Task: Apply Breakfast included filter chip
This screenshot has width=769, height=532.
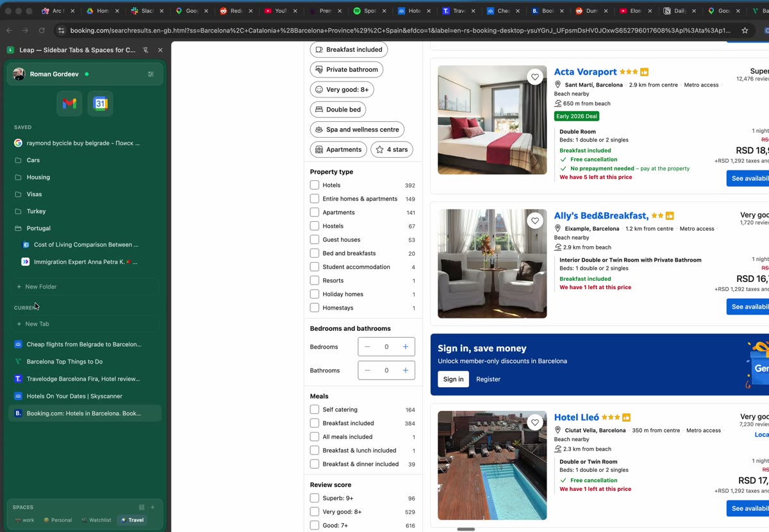Action: (x=349, y=49)
